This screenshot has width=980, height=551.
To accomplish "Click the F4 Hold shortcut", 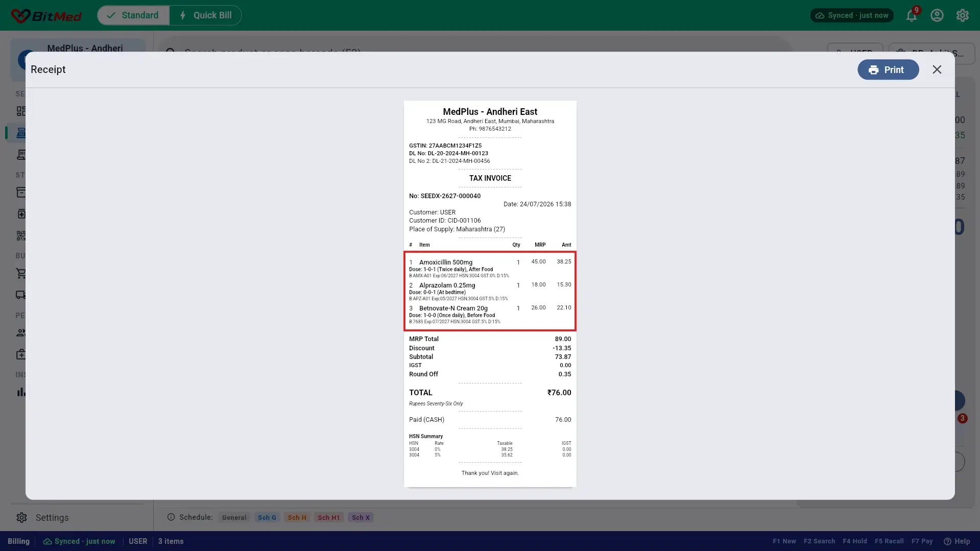I will (855, 541).
